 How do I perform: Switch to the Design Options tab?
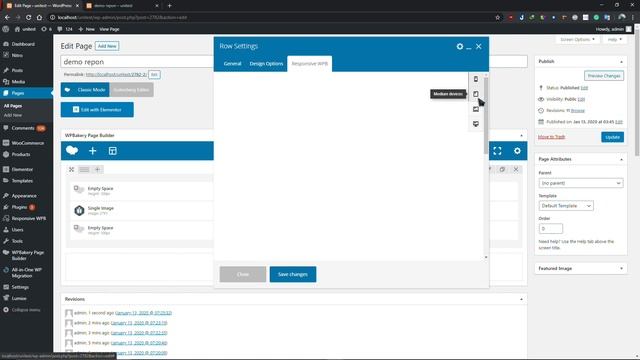tap(266, 64)
